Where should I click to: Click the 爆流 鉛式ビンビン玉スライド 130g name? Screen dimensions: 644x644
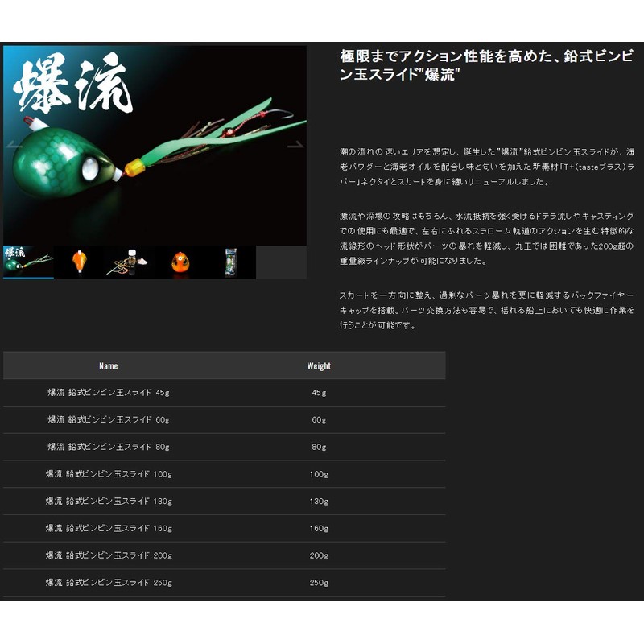[108, 502]
